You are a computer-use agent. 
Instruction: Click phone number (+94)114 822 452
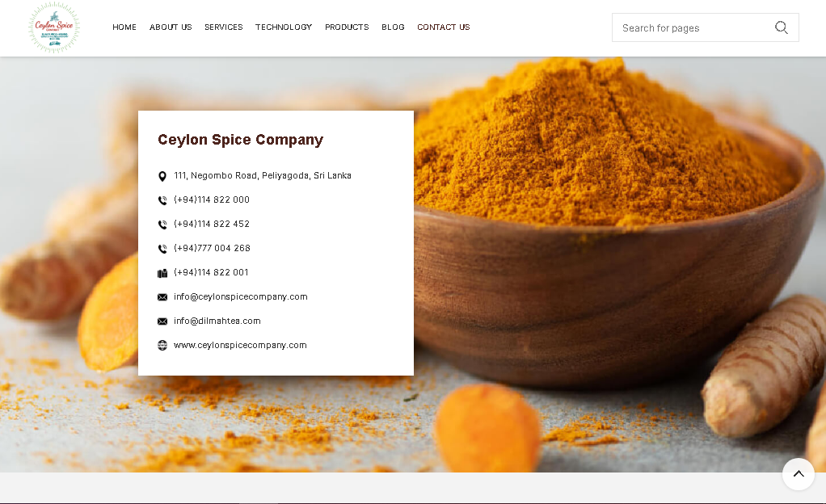[212, 224]
